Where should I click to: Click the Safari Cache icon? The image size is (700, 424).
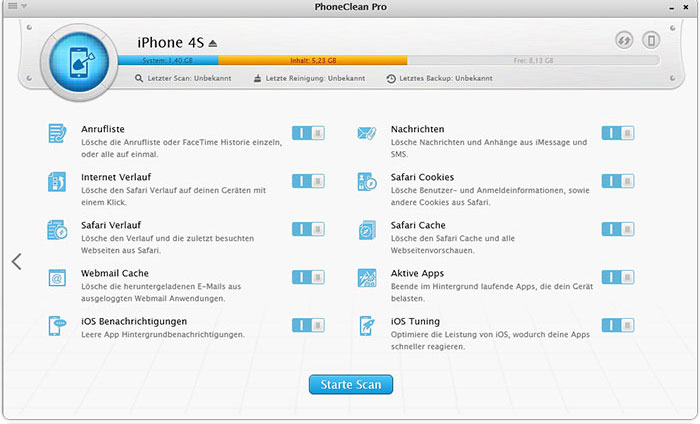367,230
